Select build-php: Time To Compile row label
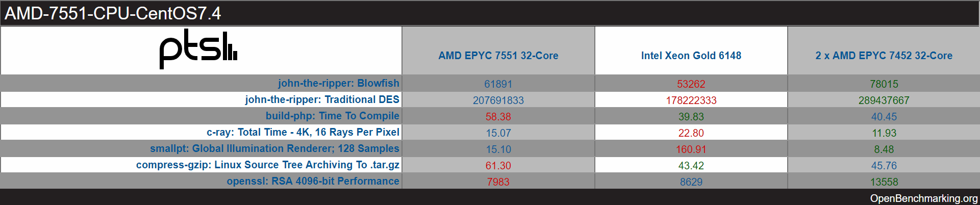Image resolution: width=980 pixels, height=205 pixels. click(332, 116)
